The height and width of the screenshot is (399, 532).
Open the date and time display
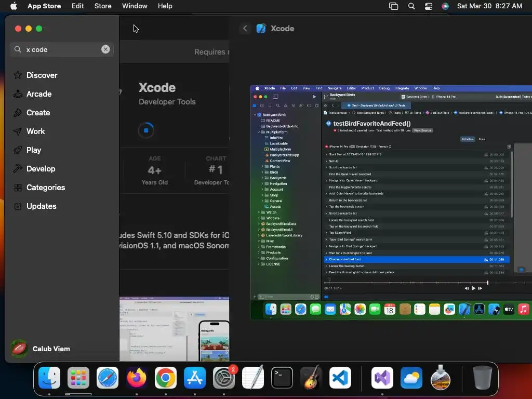[x=489, y=6]
